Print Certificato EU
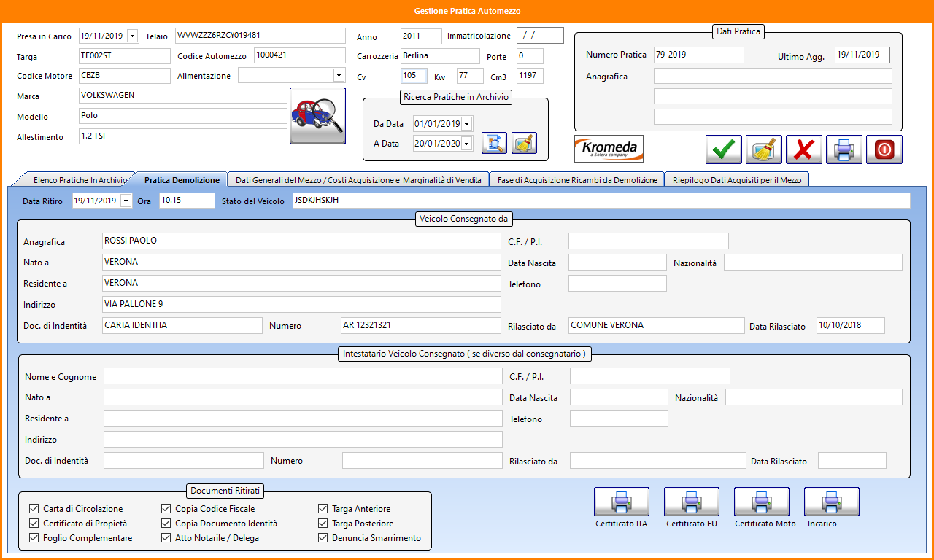 (x=692, y=502)
